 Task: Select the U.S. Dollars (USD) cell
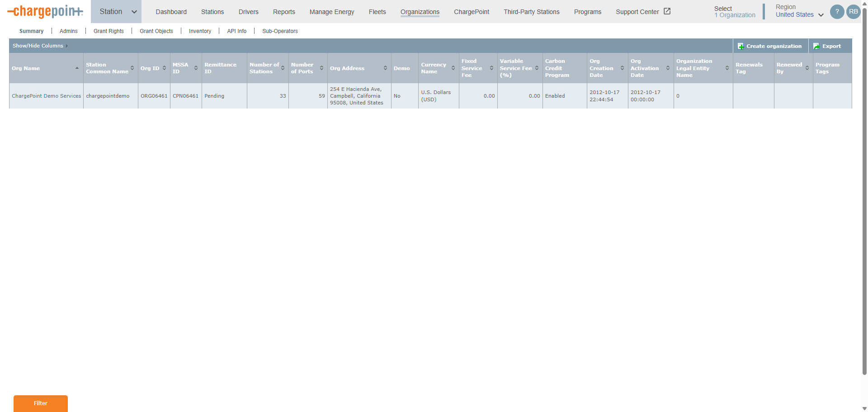point(439,96)
